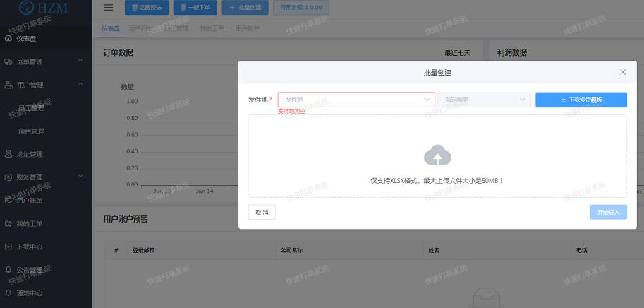Close the 批量创建 dialog with the X
Screen dimensions: 644x308
pos(622,72)
